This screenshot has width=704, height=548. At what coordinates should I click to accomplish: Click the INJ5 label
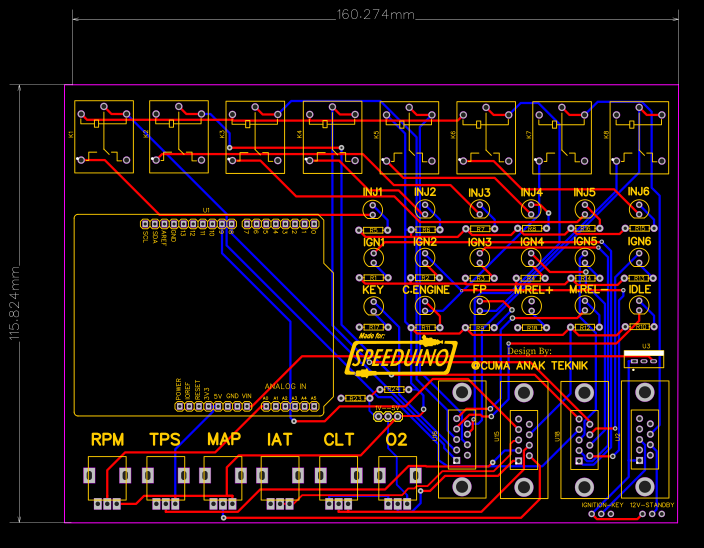pyautogui.click(x=584, y=193)
